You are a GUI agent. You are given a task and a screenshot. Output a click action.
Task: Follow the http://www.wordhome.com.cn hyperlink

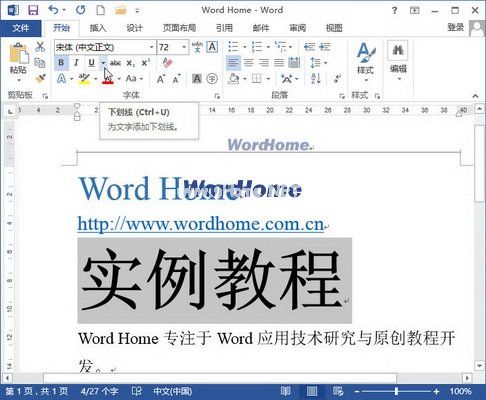[201, 224]
